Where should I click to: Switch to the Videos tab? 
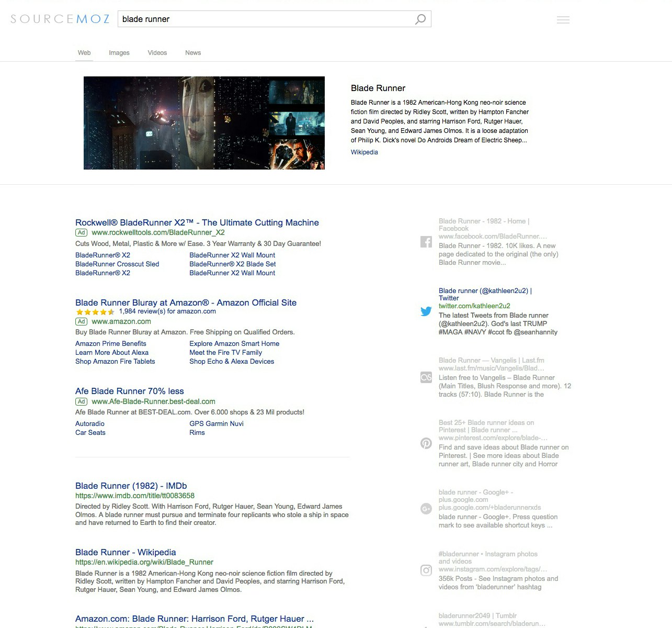click(x=157, y=52)
